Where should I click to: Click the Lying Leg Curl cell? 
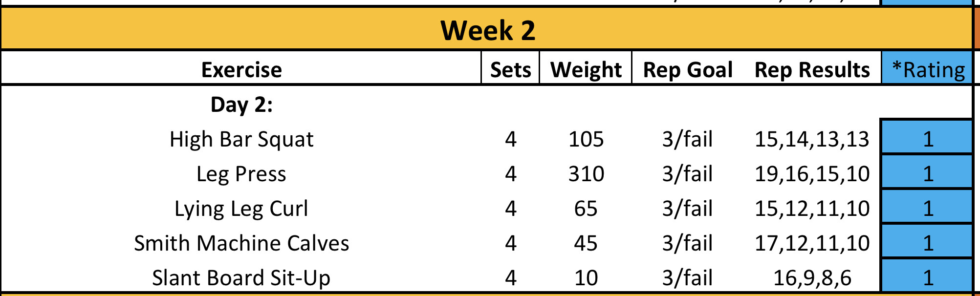pyautogui.click(x=241, y=209)
